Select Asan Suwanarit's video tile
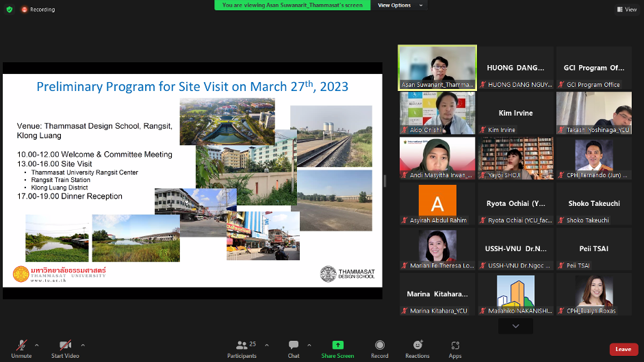644x362 pixels. 437,68
